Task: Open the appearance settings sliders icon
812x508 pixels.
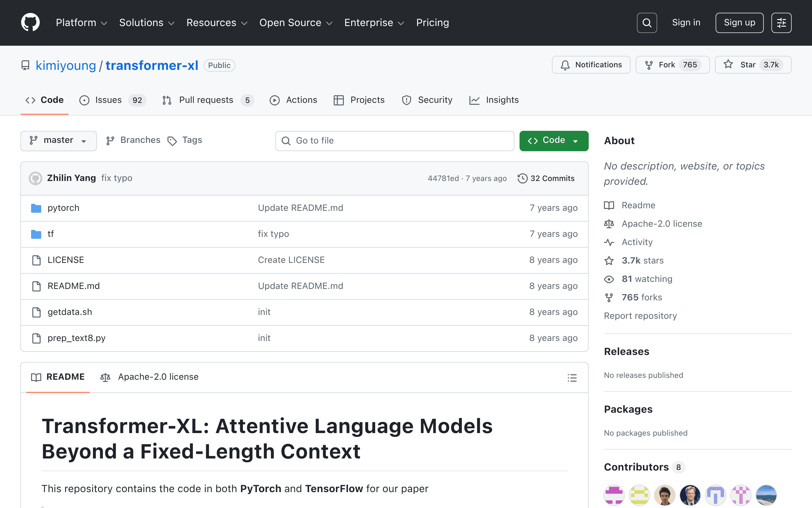Action: tap(781, 23)
